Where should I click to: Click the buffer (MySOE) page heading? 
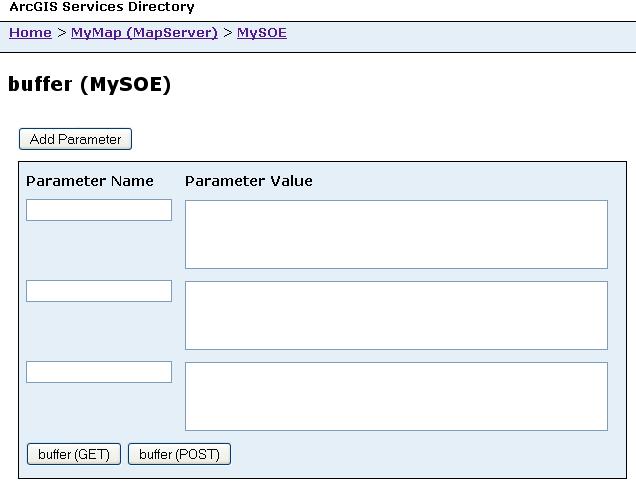pos(90,85)
